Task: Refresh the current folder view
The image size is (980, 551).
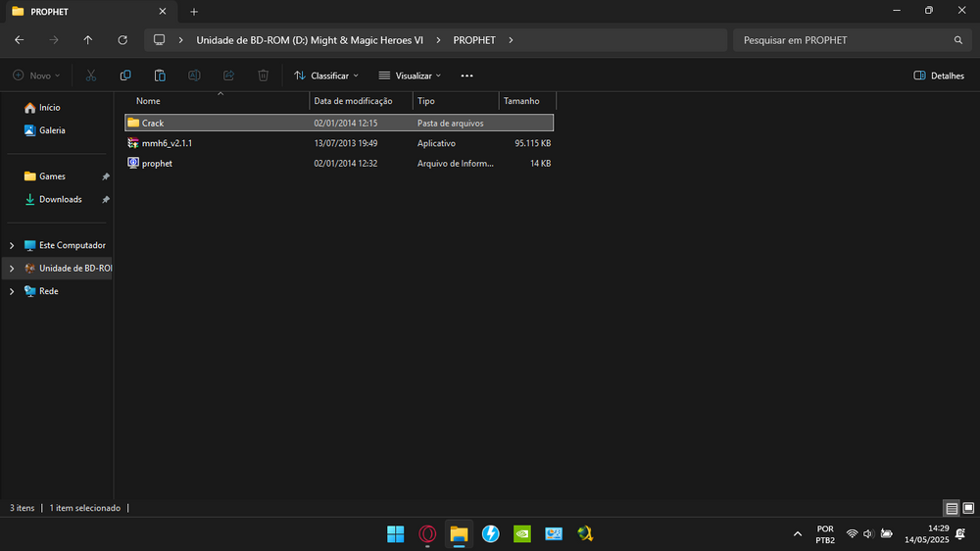Action: 122,40
